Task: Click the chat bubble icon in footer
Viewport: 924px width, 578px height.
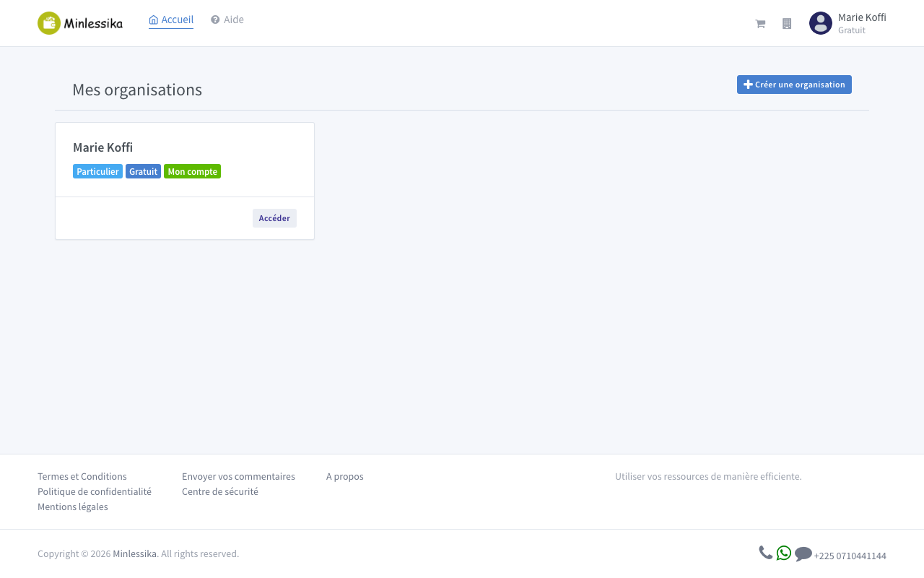Action: [803, 554]
